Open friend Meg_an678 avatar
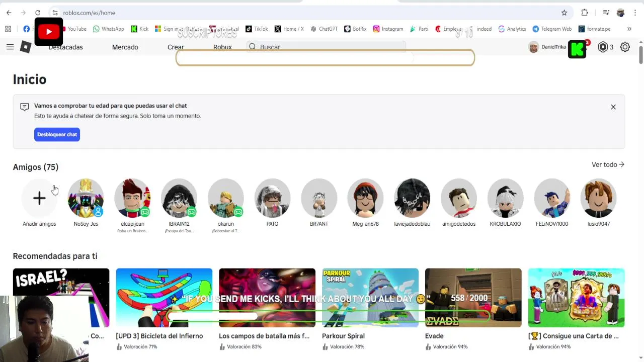The image size is (644, 362). [x=365, y=198]
